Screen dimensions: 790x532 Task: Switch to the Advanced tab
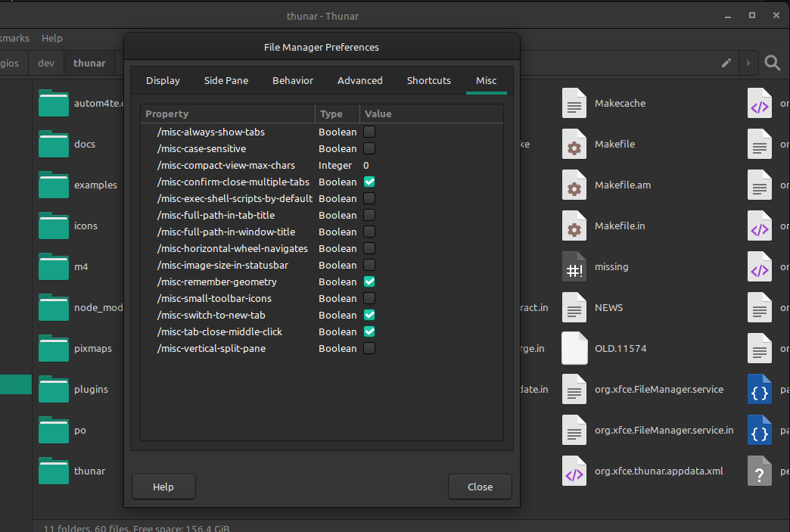359,81
